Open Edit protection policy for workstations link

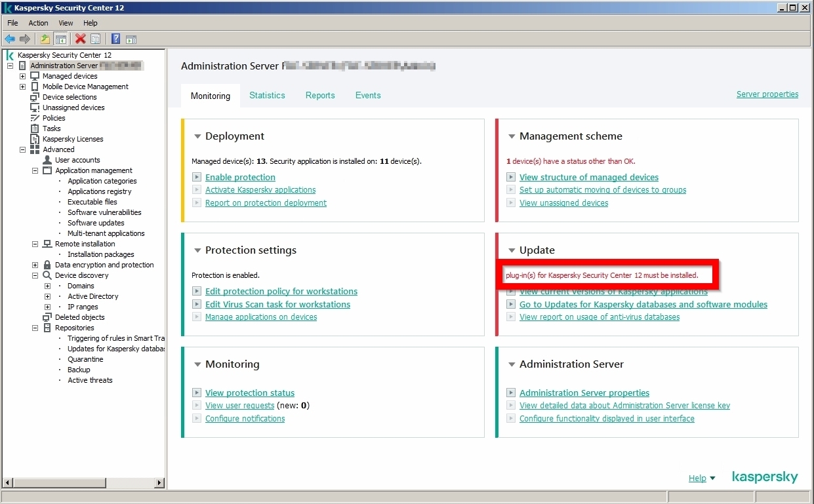pos(281,292)
